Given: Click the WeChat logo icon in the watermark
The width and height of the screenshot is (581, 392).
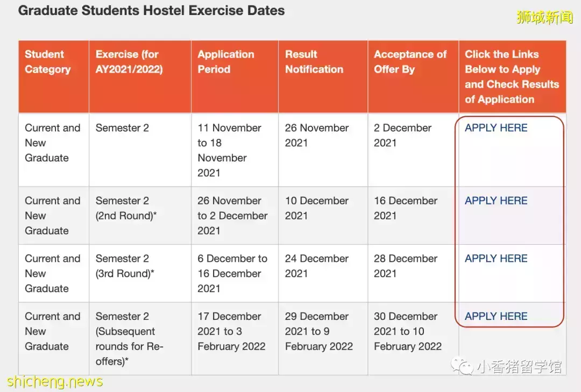Looking at the screenshot, I should 463,367.
